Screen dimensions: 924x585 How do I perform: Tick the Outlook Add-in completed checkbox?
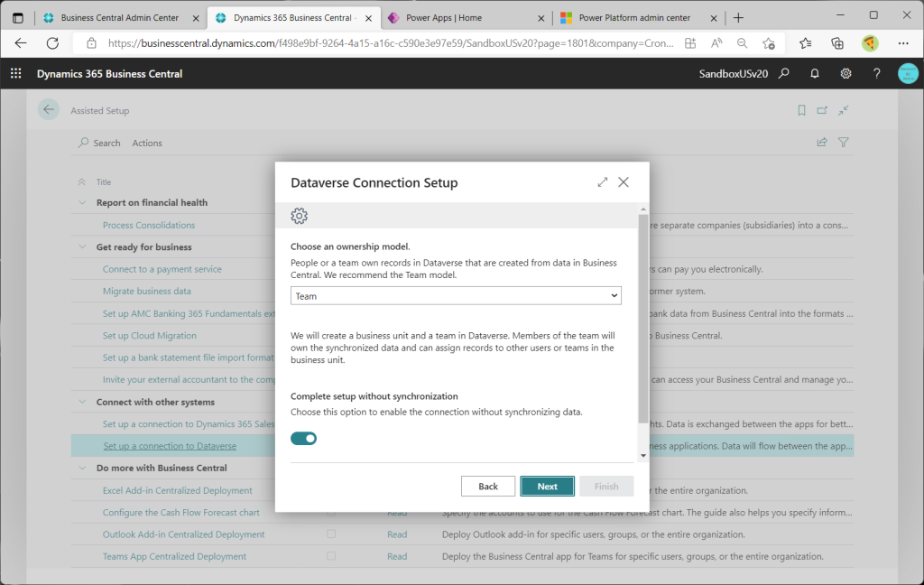click(331, 534)
